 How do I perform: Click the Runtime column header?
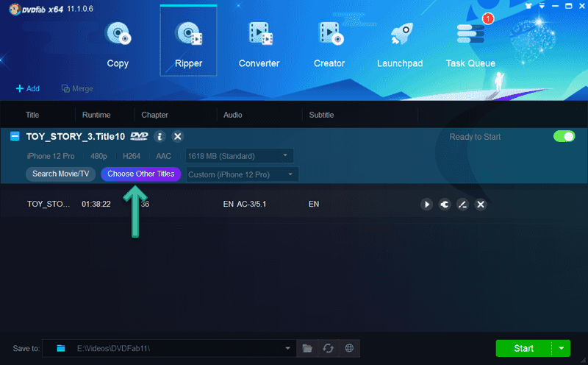click(96, 115)
